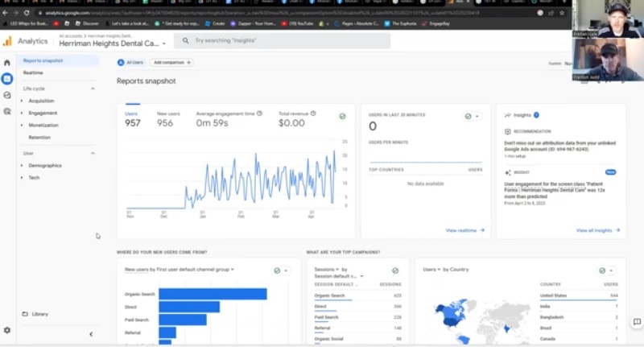
Task: Expand the Acquisition tree item
Action: (x=22, y=101)
